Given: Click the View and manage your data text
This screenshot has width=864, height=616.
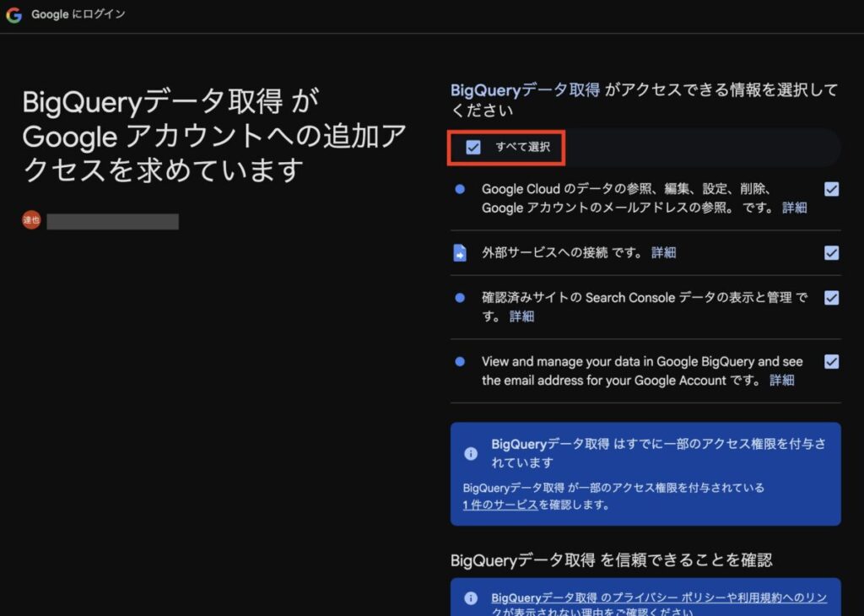Looking at the screenshot, I should pyautogui.click(x=642, y=370).
